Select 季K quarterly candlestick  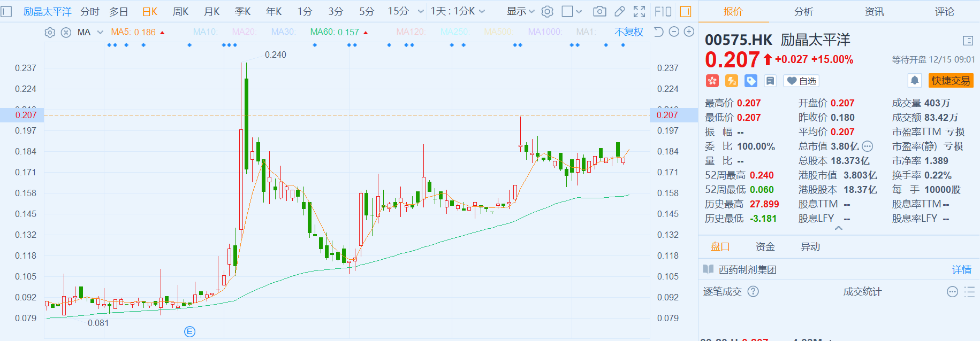click(x=243, y=11)
